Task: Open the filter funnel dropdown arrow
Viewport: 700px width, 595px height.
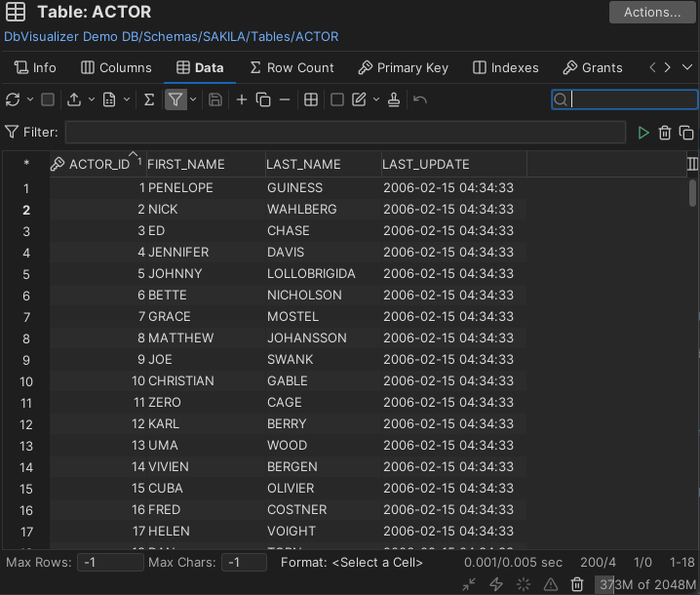Action: 193,99
